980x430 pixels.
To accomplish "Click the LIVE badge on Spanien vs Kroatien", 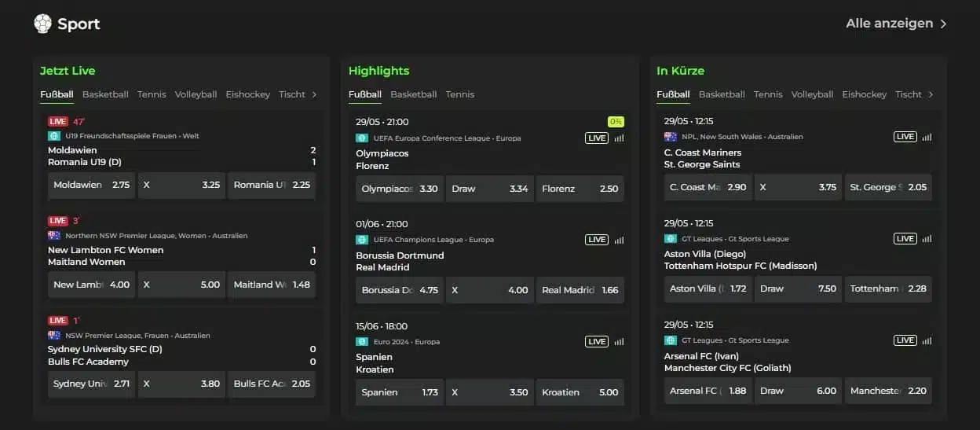I will tap(597, 342).
